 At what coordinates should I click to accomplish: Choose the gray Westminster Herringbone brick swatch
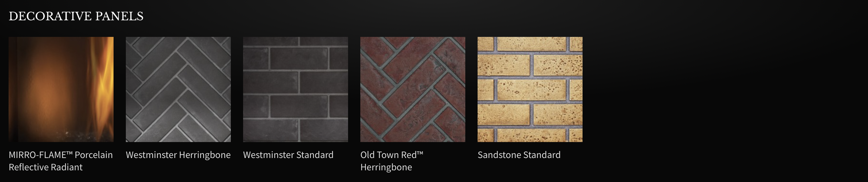178,89
